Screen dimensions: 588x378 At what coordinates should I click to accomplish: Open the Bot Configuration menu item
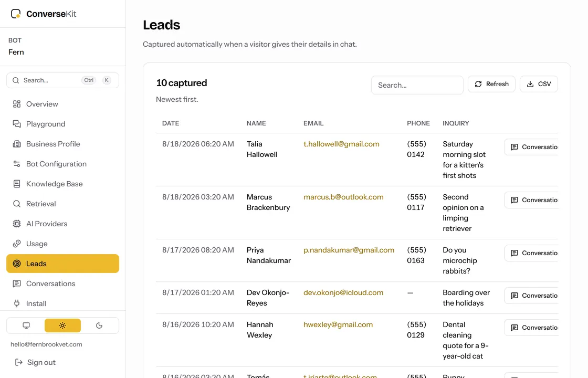coord(62,164)
